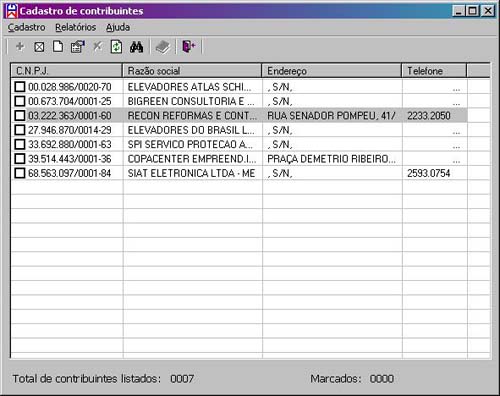Screen dimensions: 500x396
Task: Check the box for CNPJ 00.028.986/0020-70
Action: pos(20,87)
